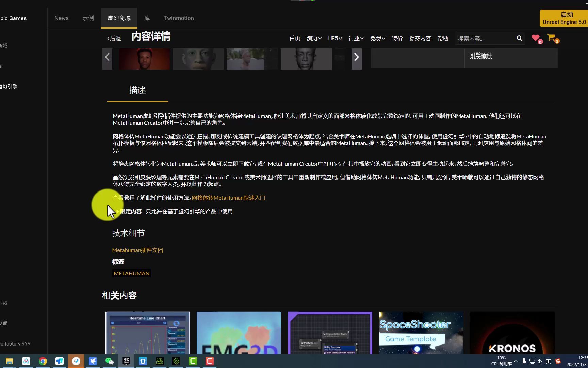Viewport: 588px width, 368px height.
Task: Expand the 浏览 dropdown menu
Action: click(314, 38)
